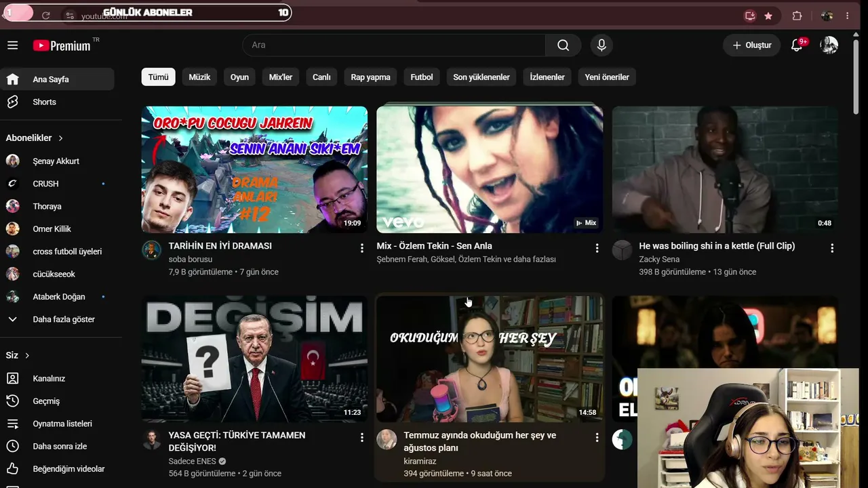Expand Daha fazla göster subscriptions
Screen dimensions: 868x488
[57, 319]
